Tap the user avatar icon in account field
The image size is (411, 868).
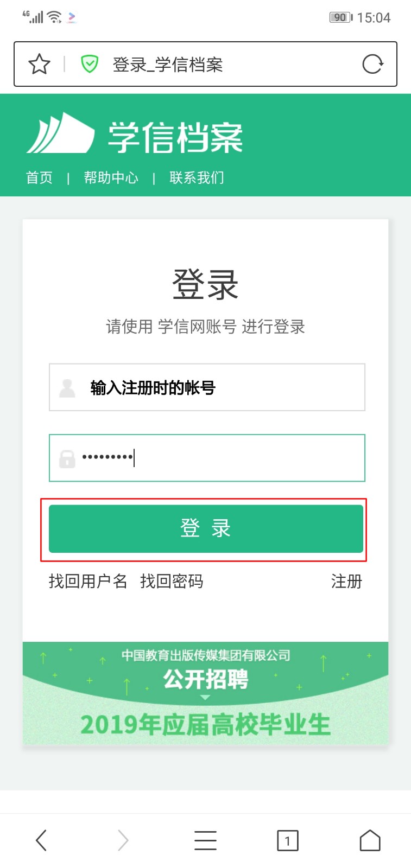[x=67, y=388]
